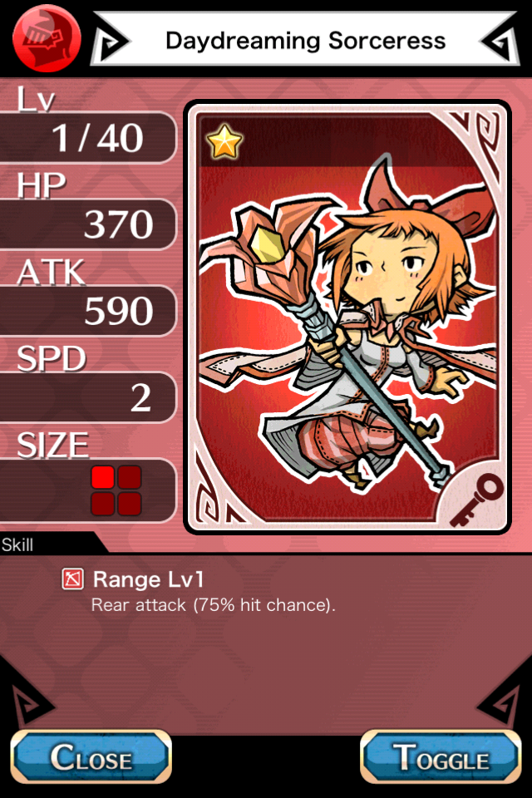This screenshot has height=798, width=532.
Task: Tap the level 1/40 stat bar
Action: pos(87,137)
